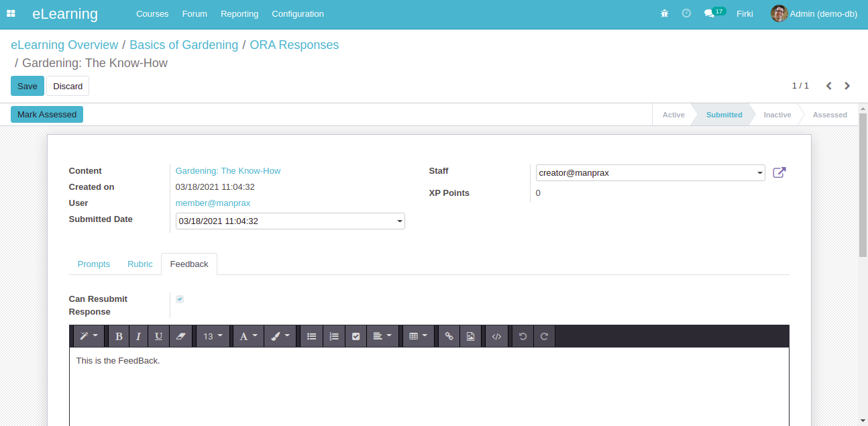The height and width of the screenshot is (426, 868).
Task: Toggle bold formatting in editor toolbar
Action: 119,337
